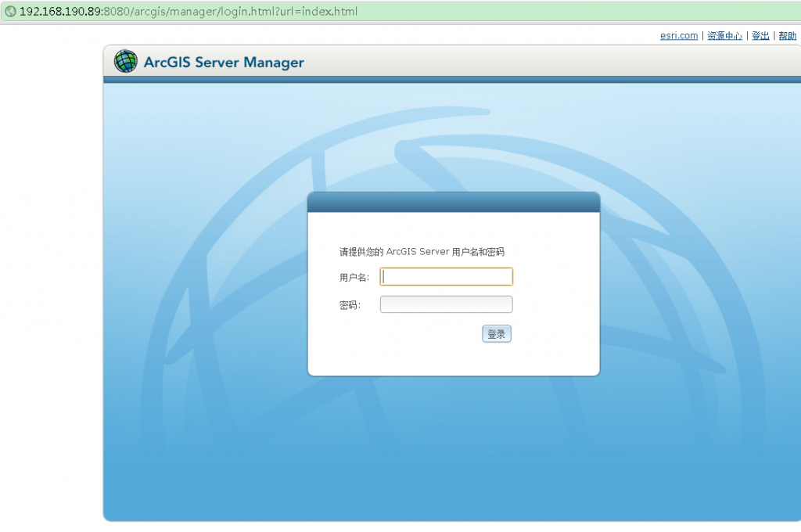Click the ArcGIS Server Manager globe logo

tap(125, 61)
